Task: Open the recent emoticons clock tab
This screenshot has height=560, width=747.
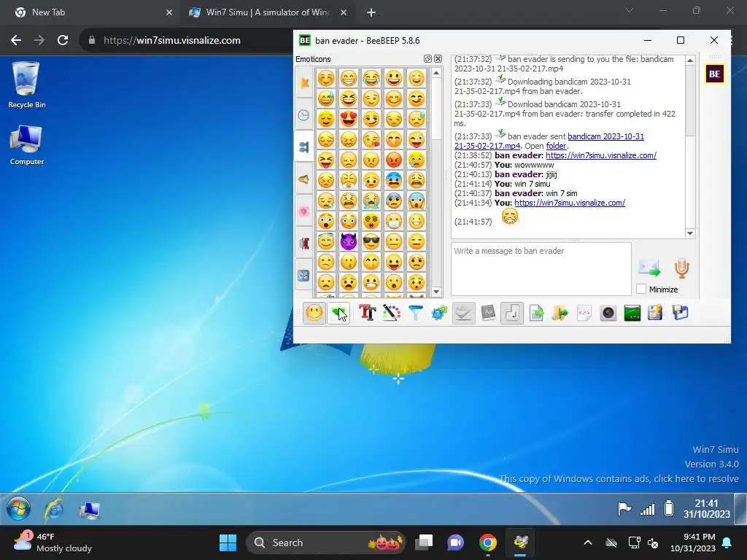Action: coord(304,114)
